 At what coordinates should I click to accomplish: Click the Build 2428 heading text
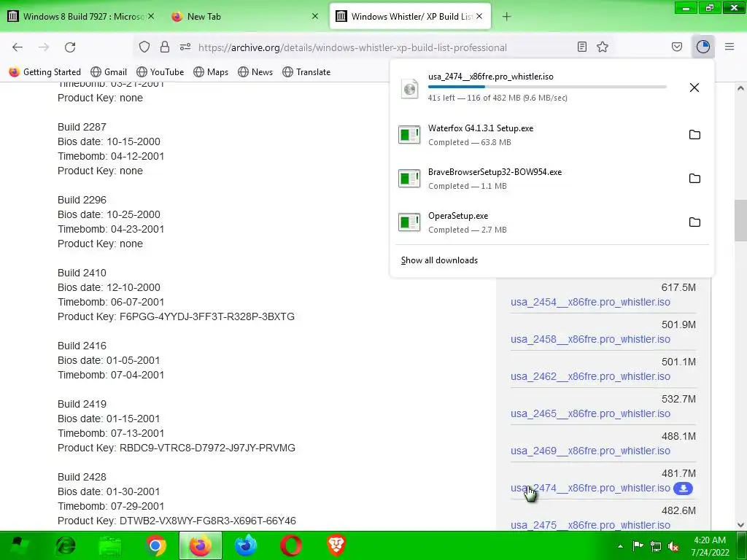click(x=82, y=477)
